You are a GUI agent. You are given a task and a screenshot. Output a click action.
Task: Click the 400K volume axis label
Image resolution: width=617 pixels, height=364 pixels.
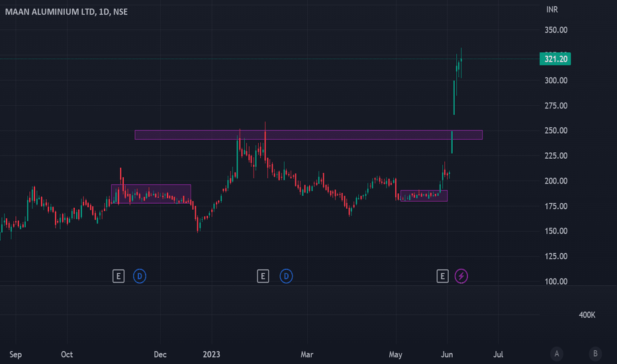click(x=587, y=315)
